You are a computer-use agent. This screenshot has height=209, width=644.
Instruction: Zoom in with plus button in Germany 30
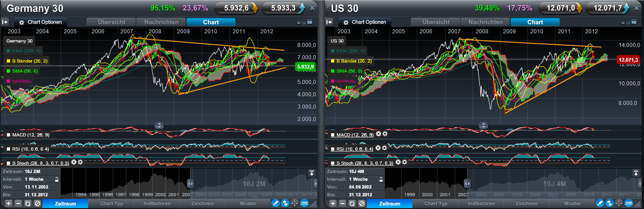(9, 204)
